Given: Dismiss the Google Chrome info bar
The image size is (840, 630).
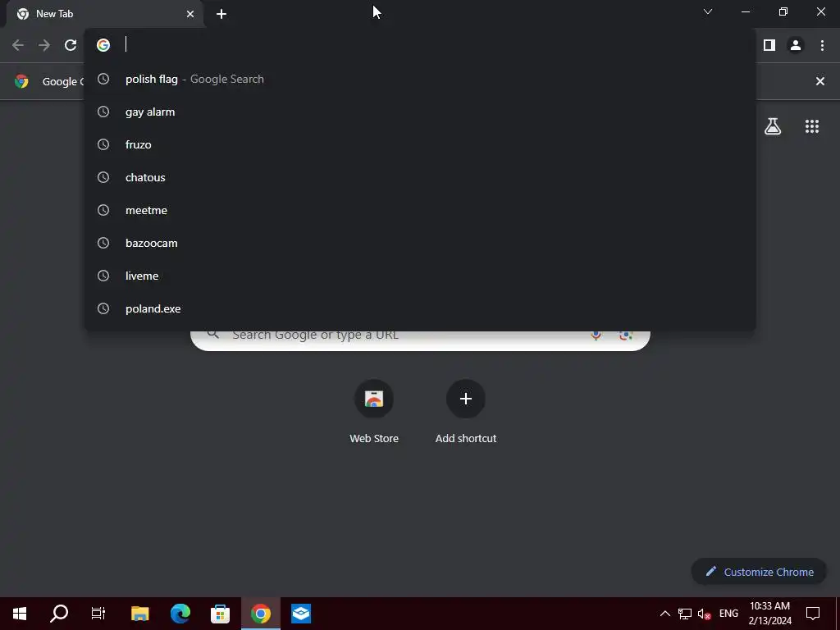Looking at the screenshot, I should click(x=819, y=81).
